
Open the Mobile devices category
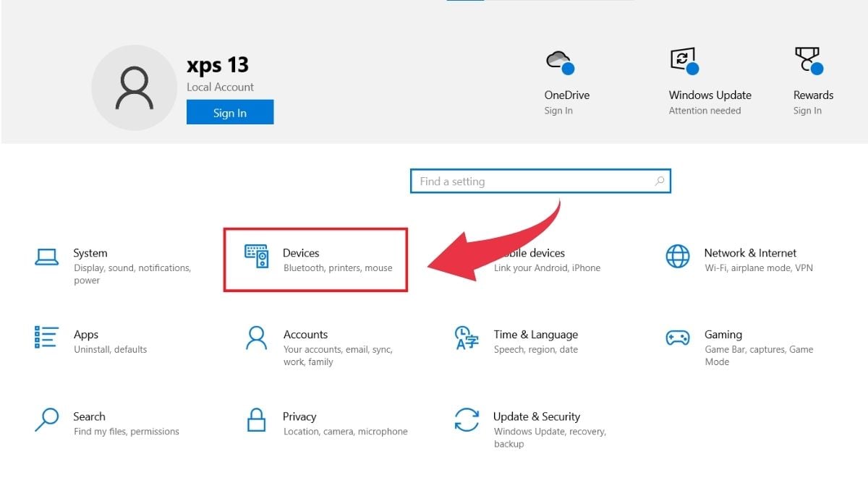pos(529,253)
